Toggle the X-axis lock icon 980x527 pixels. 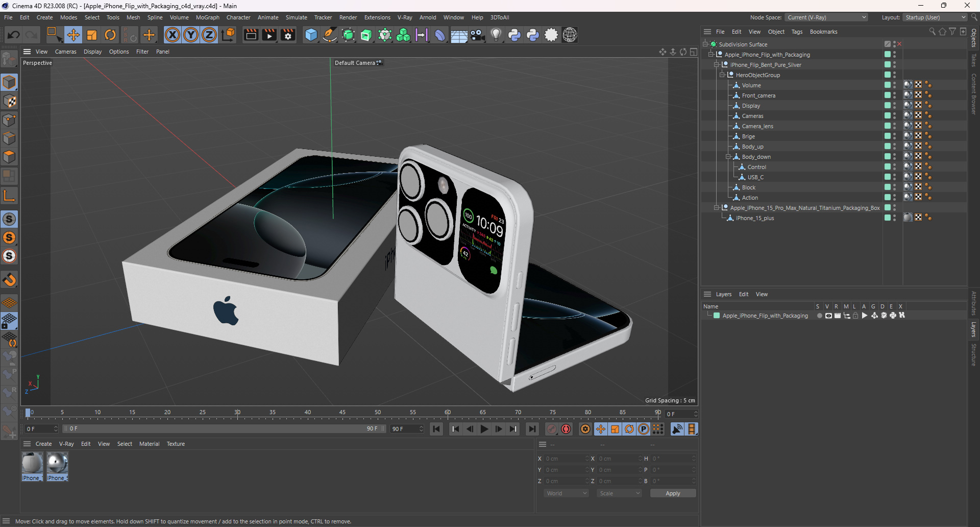pos(173,35)
